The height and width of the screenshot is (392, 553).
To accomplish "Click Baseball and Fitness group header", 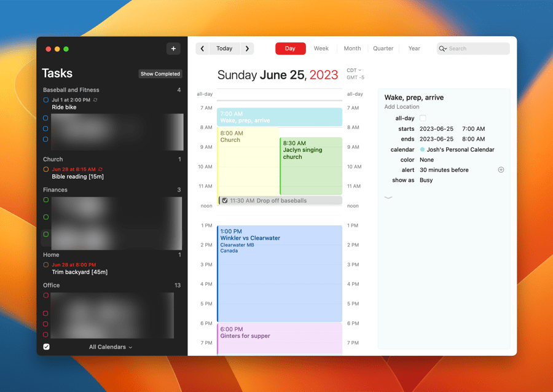I will point(71,90).
